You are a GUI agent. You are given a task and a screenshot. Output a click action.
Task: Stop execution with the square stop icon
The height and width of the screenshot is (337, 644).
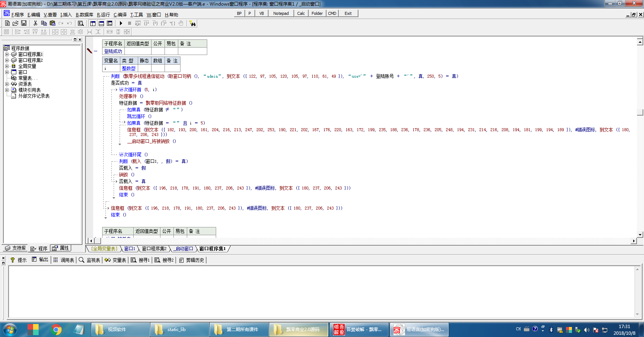click(x=130, y=23)
